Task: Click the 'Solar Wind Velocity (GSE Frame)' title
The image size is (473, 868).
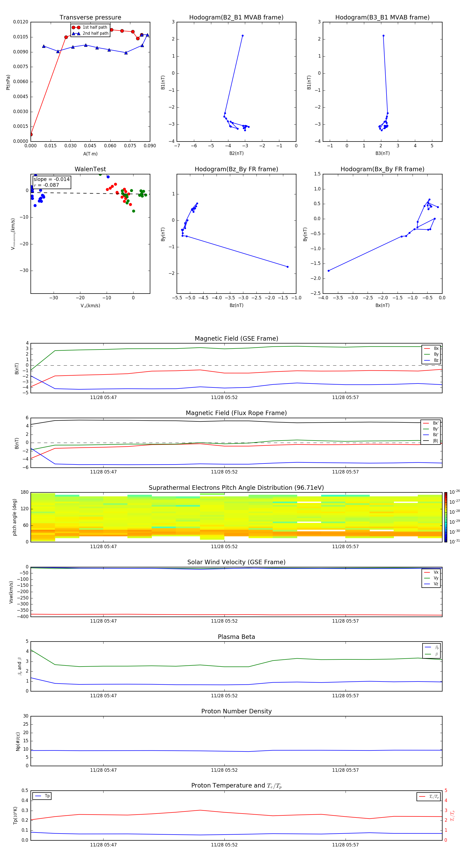Action: pos(236,562)
